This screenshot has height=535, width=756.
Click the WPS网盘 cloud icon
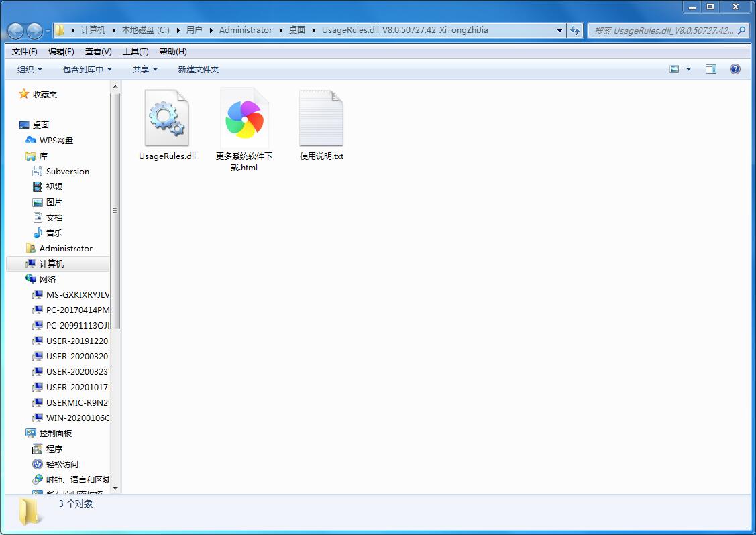tap(31, 140)
